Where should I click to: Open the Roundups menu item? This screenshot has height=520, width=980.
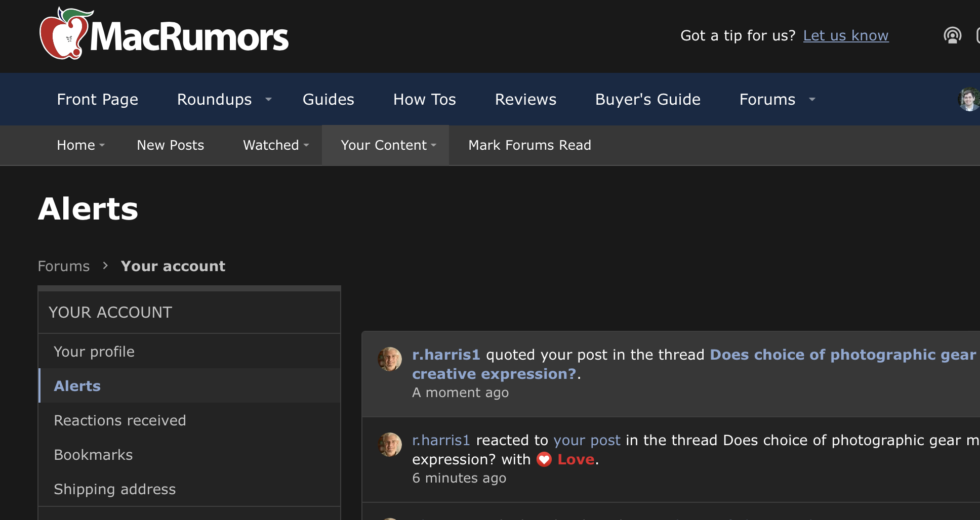215,99
